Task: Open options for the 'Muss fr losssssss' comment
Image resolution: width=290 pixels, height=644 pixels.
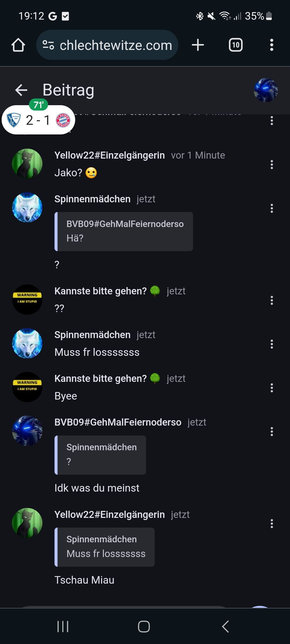Action: [272, 344]
